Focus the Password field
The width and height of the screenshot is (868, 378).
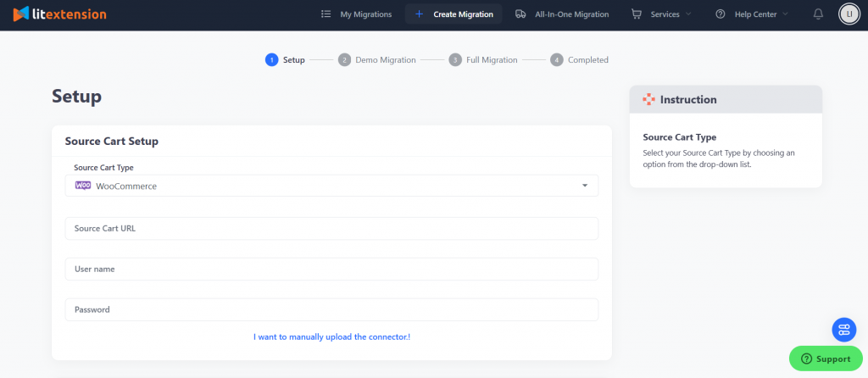(x=331, y=309)
